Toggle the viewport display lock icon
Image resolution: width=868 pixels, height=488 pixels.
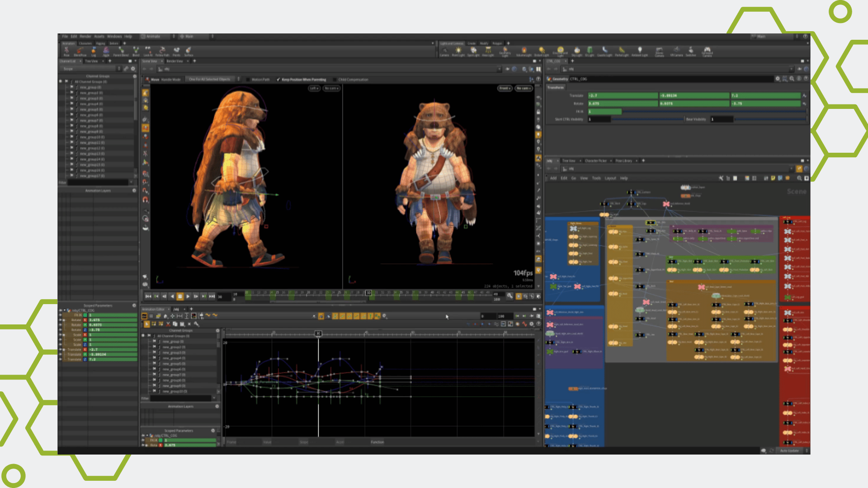(538, 112)
